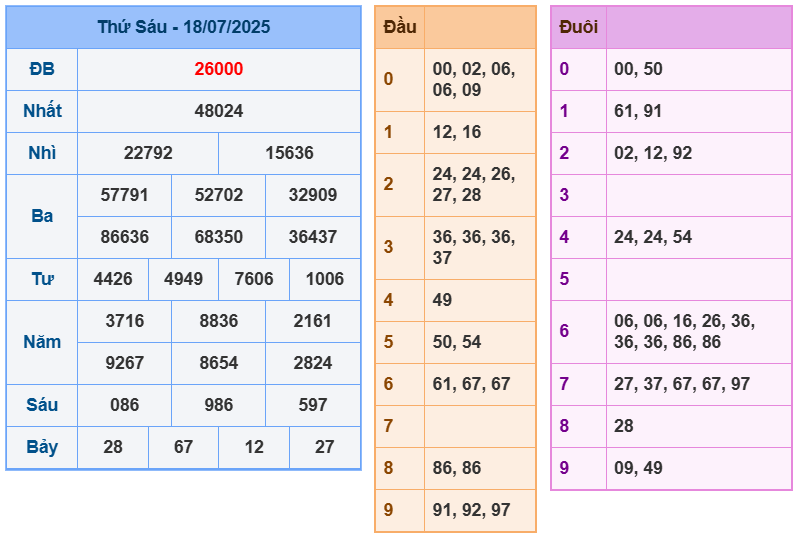Select Đuôi row values 02, 12, 92
The height and width of the screenshot is (535, 797).
(653, 153)
